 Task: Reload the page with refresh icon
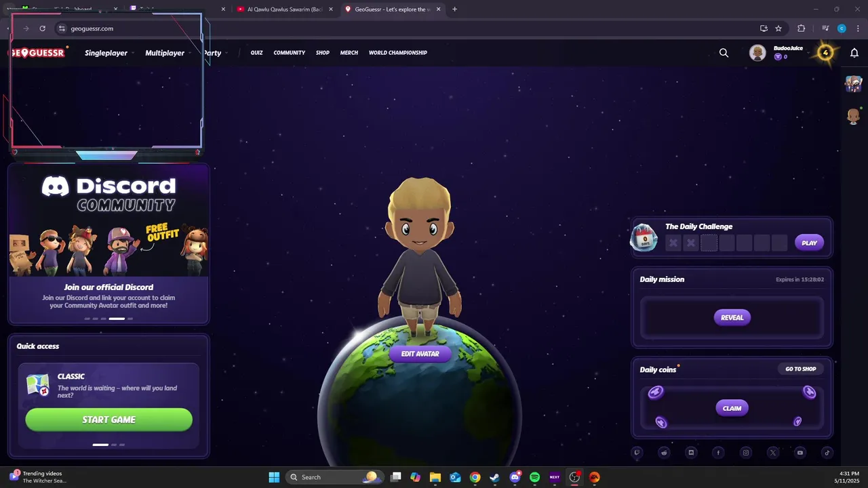(42, 28)
